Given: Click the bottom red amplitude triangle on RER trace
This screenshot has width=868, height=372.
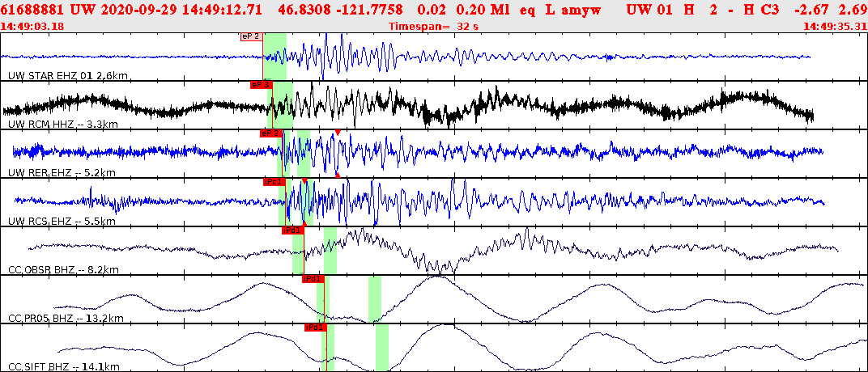Looking at the screenshot, I should pyautogui.click(x=337, y=175).
